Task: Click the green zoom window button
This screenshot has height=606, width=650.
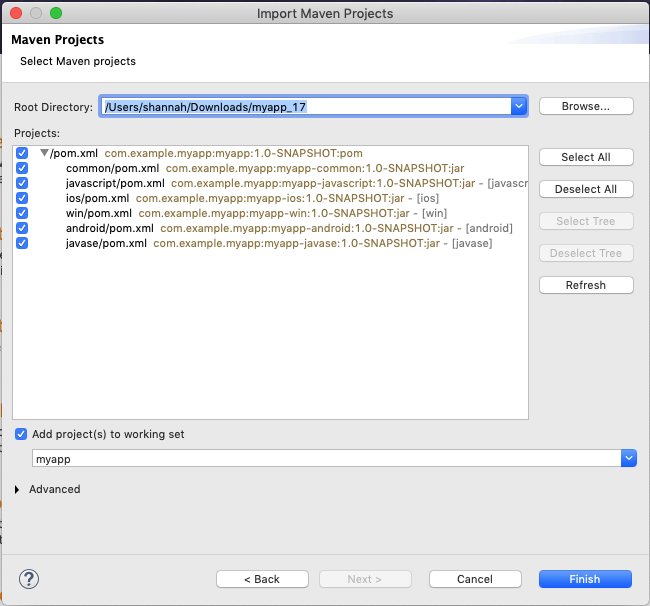Action: [56, 13]
